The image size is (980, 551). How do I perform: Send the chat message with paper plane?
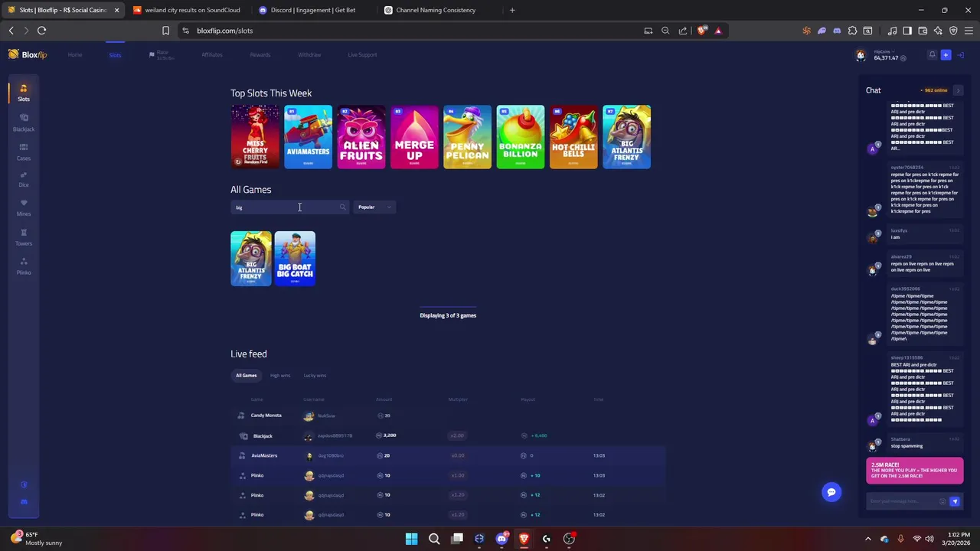(955, 501)
